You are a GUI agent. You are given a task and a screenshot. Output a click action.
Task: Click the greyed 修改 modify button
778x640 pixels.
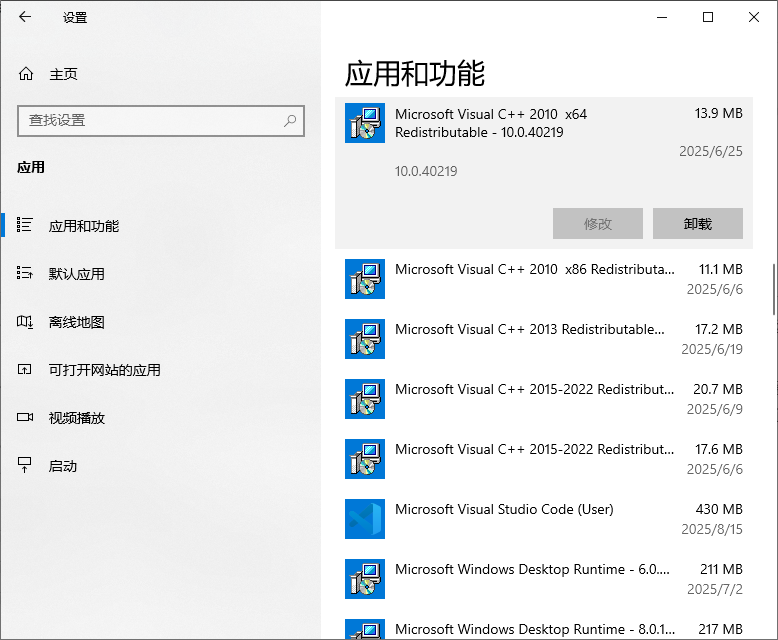point(598,224)
